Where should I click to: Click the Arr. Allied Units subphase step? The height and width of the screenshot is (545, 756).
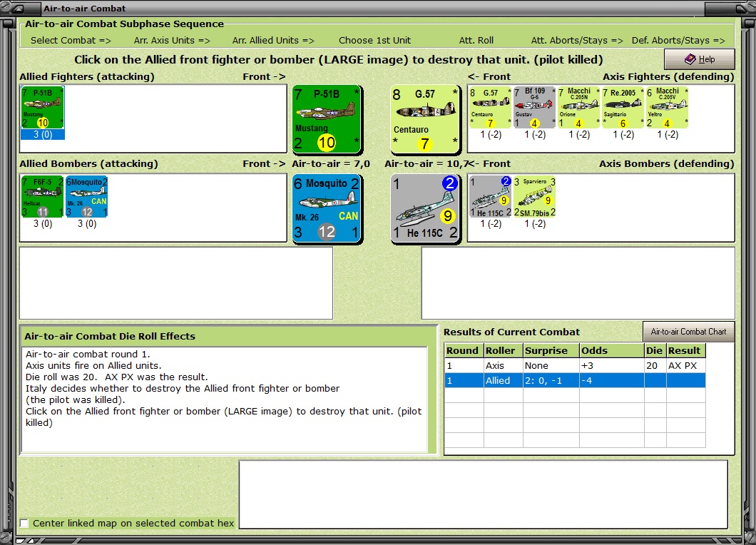[273, 41]
